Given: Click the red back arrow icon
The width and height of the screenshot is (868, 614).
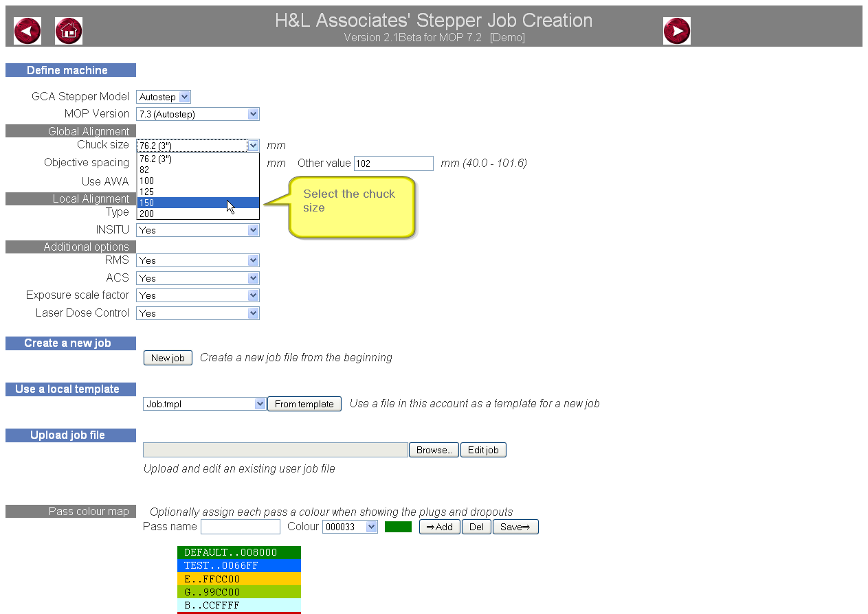Looking at the screenshot, I should point(27,31).
